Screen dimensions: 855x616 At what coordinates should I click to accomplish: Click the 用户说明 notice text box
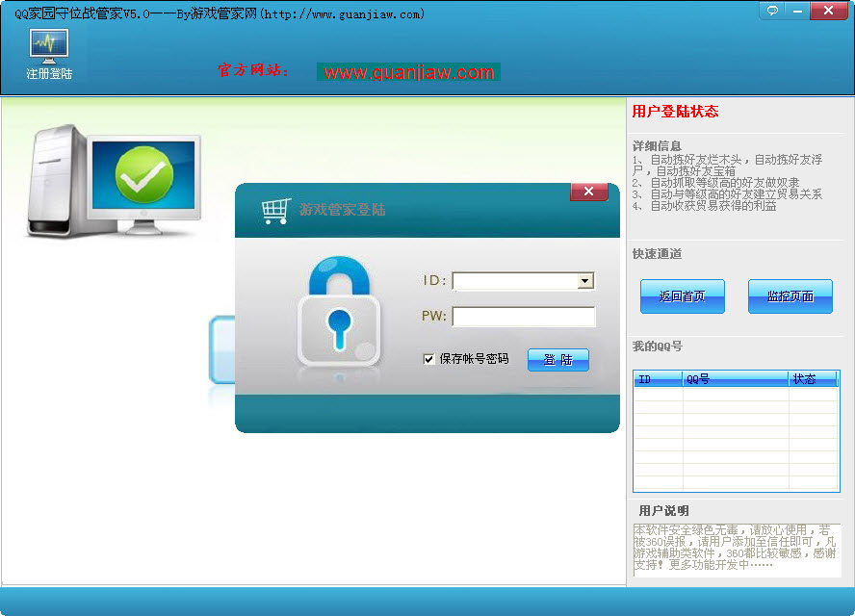[x=737, y=550]
